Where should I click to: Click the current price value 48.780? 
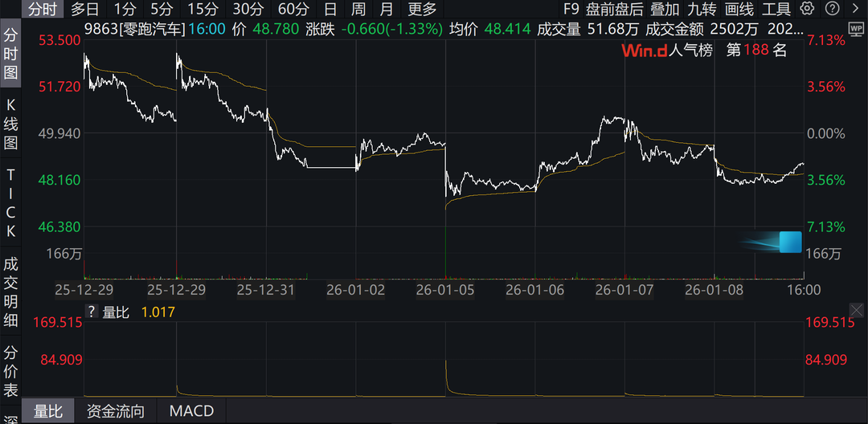pos(275,29)
